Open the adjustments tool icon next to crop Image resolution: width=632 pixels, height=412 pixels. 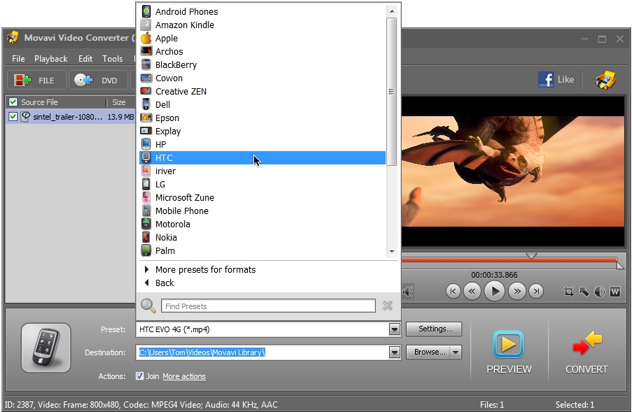[584, 291]
